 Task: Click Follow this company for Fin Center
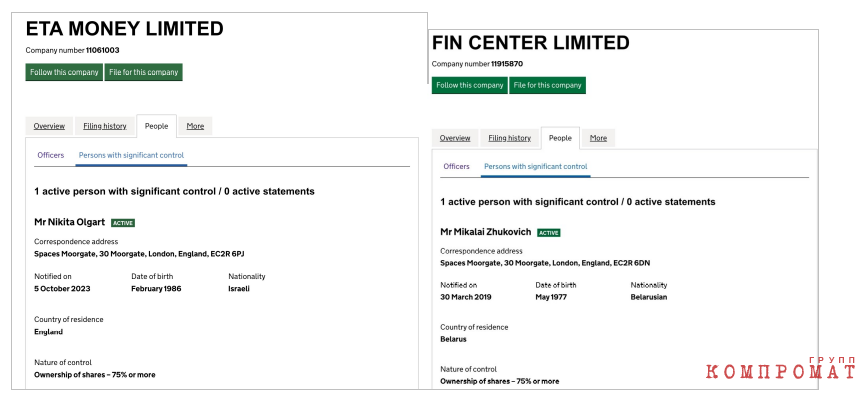(469, 85)
